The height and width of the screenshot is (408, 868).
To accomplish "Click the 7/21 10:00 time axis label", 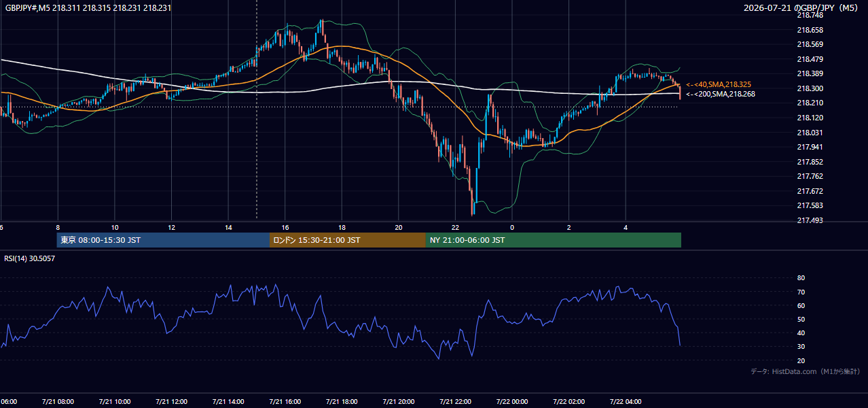I will pos(115,402).
